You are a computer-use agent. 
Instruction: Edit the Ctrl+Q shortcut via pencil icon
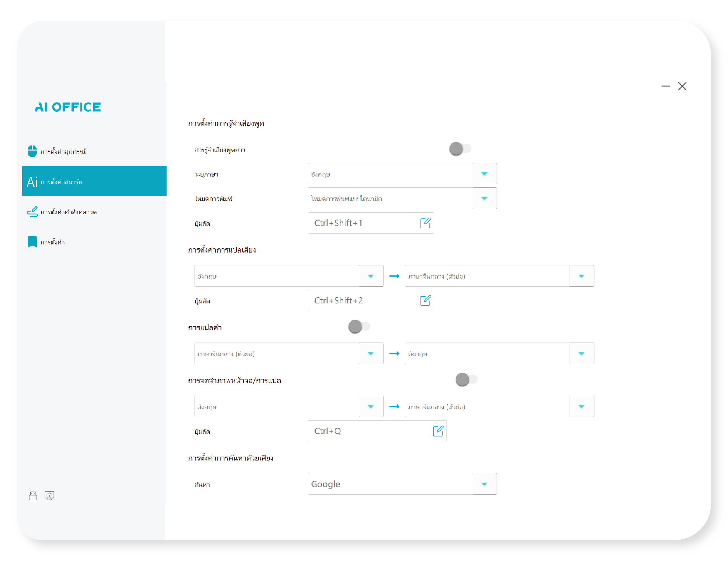(x=438, y=431)
